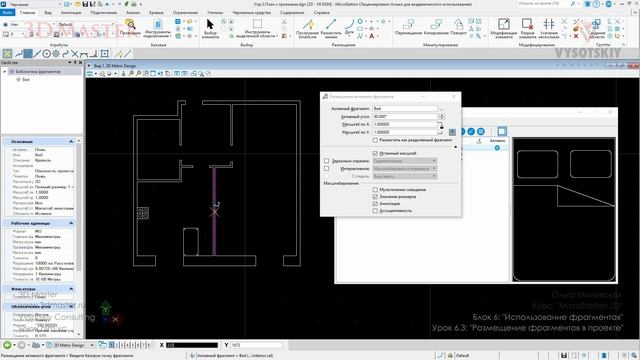Select the Поворот rotate tool
640x360 pixels.
459,27
